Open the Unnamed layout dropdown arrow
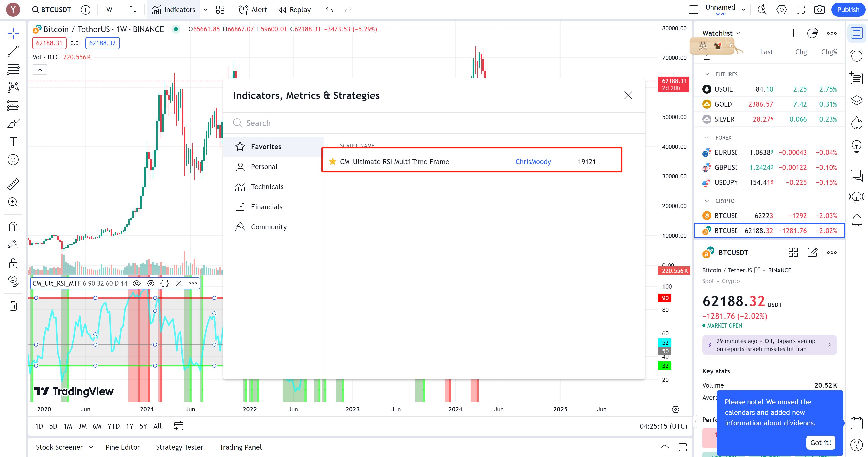The image size is (868, 457). (x=744, y=10)
